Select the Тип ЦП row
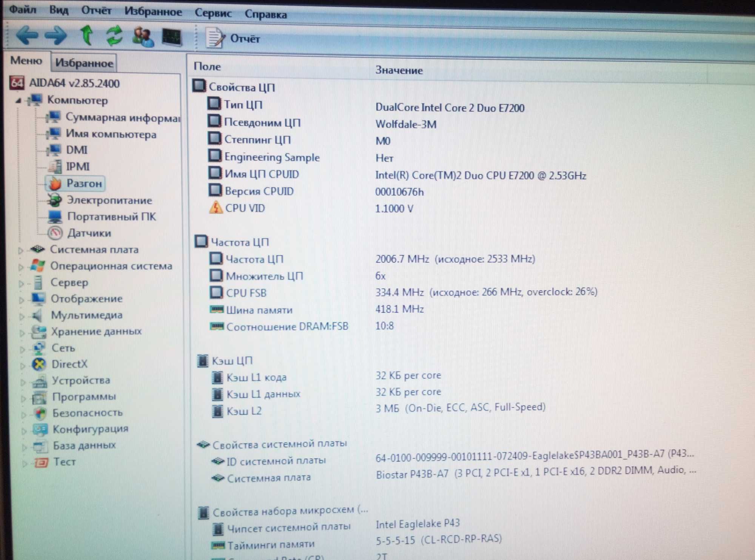This screenshot has height=560, width=755. [366, 105]
